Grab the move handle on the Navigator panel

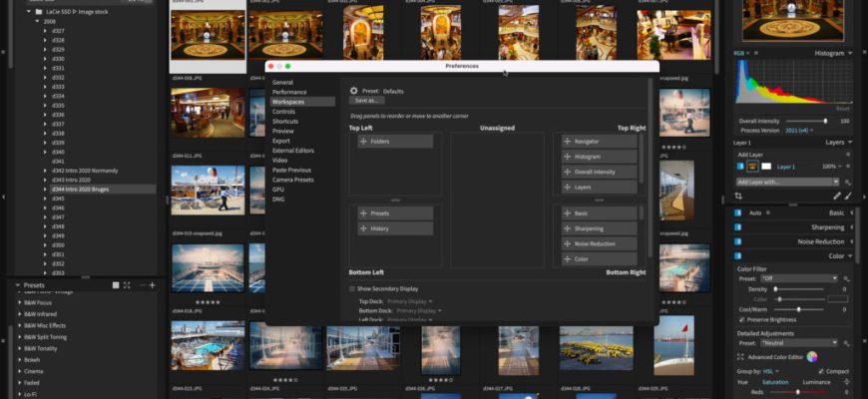click(568, 142)
